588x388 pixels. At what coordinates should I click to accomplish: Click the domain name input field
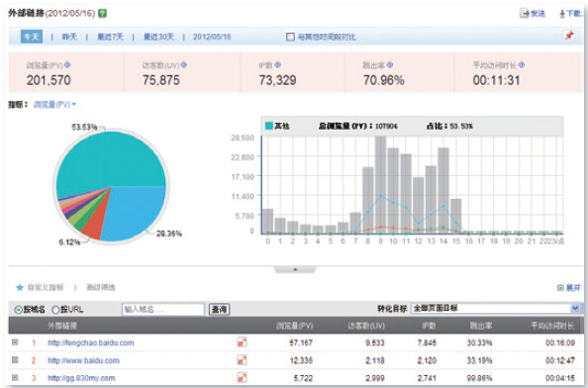tap(163, 310)
